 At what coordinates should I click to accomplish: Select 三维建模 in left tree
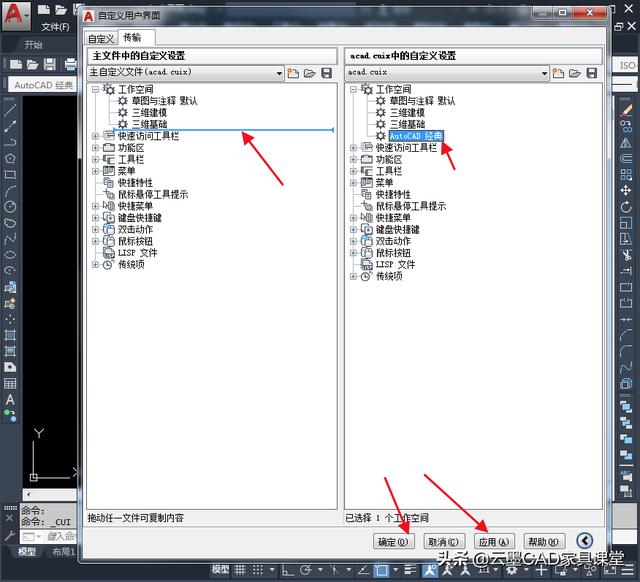[149, 112]
